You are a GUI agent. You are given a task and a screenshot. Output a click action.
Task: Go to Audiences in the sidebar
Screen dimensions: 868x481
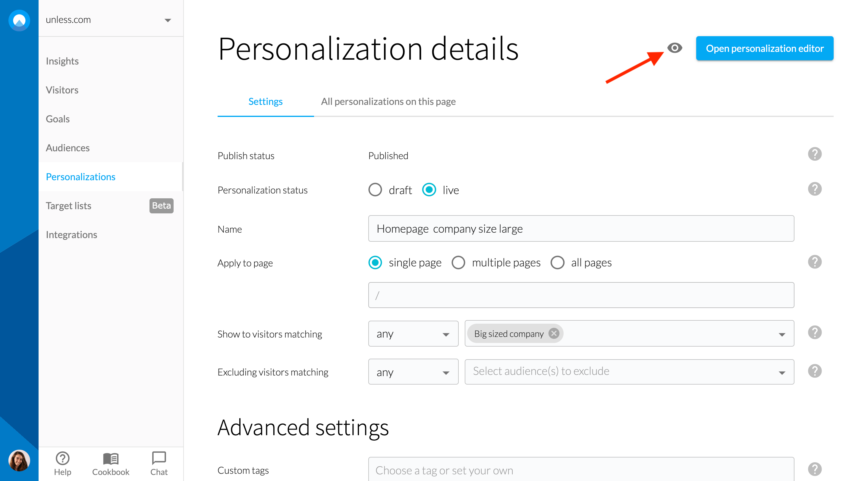tap(68, 148)
